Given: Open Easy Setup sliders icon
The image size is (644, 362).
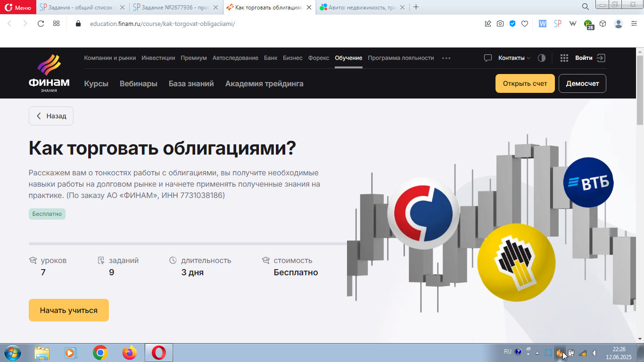Looking at the screenshot, I should (x=634, y=24).
